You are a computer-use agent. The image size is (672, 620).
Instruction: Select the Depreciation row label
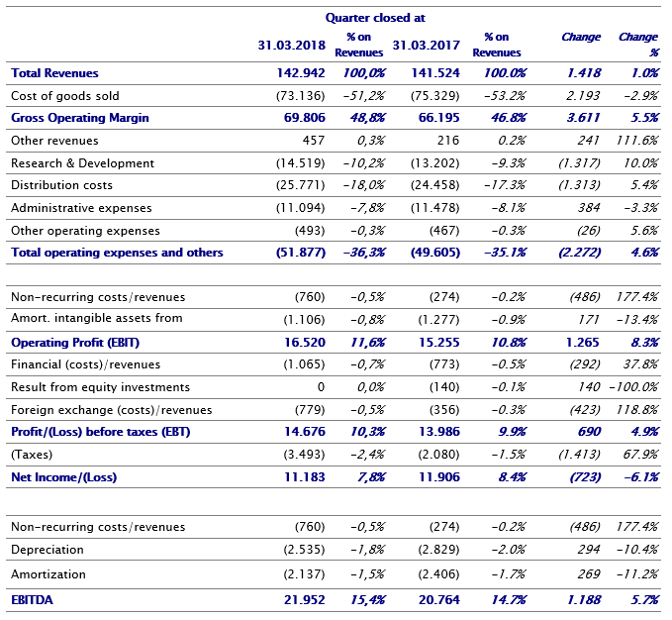point(47,550)
